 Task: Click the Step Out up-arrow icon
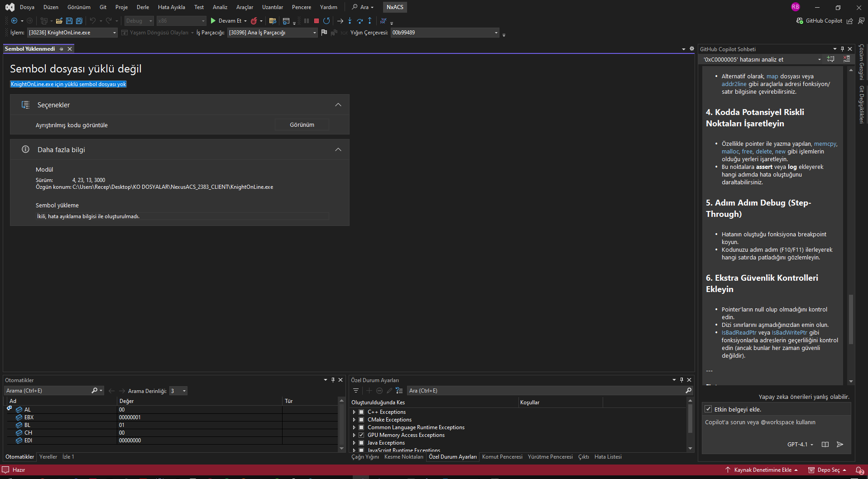pyautogui.click(x=370, y=21)
